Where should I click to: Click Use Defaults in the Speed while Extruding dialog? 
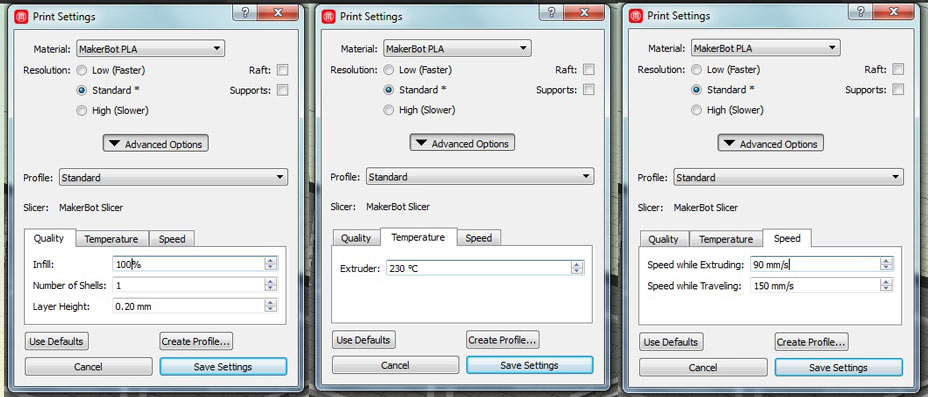tap(671, 342)
